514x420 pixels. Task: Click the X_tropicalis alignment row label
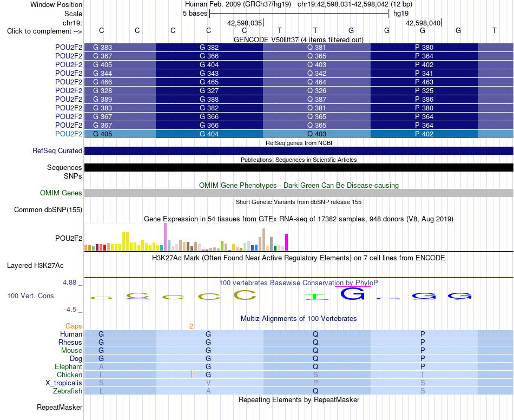pos(64,383)
